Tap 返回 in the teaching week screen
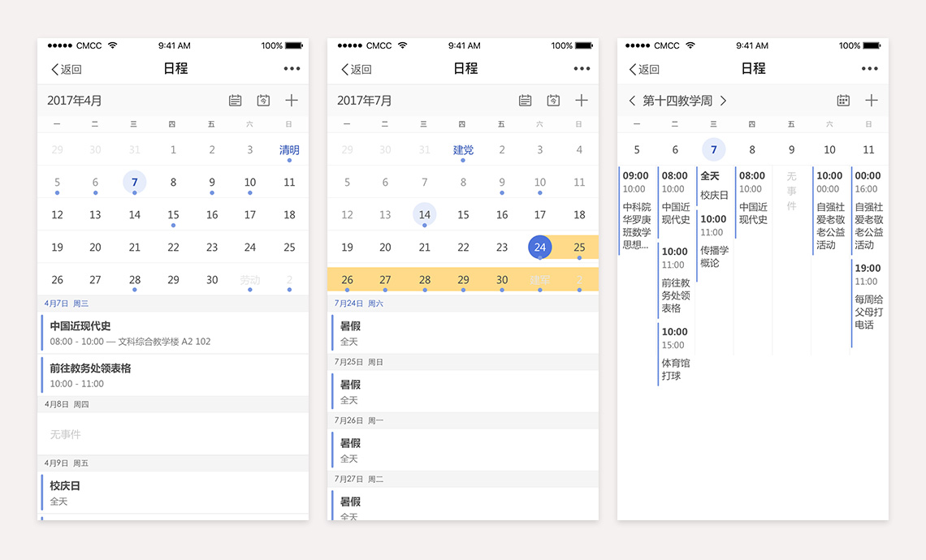The height and width of the screenshot is (560, 926). click(644, 70)
